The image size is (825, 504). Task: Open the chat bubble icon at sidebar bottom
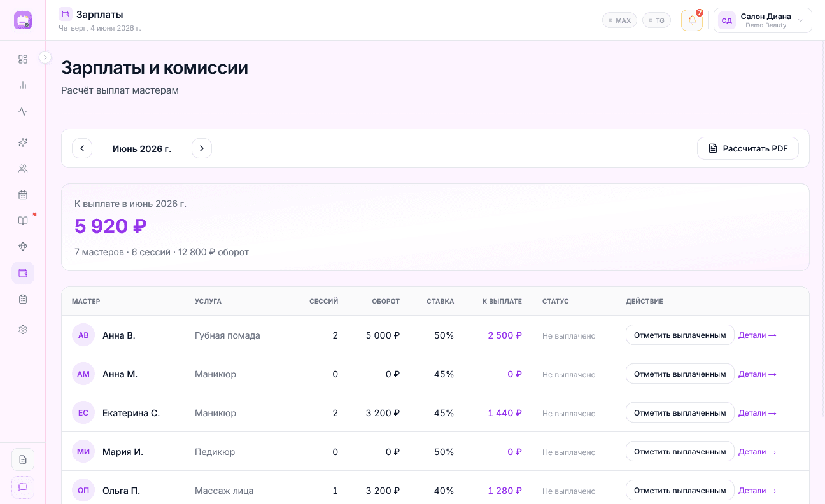[x=23, y=487]
